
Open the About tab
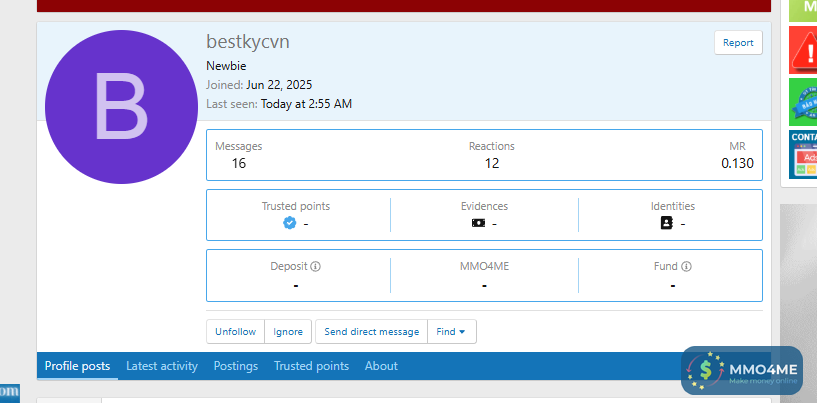[381, 366]
